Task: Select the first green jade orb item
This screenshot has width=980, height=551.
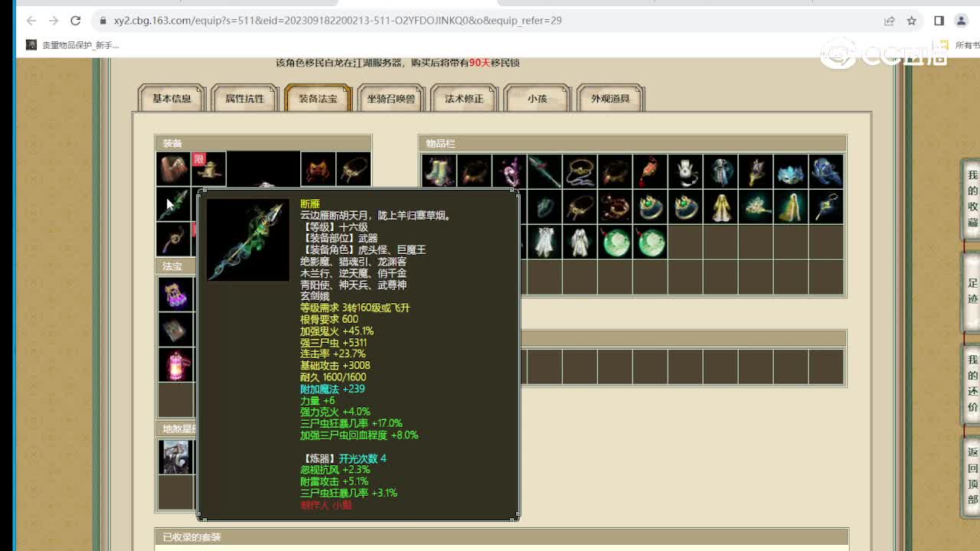Action: click(x=615, y=242)
